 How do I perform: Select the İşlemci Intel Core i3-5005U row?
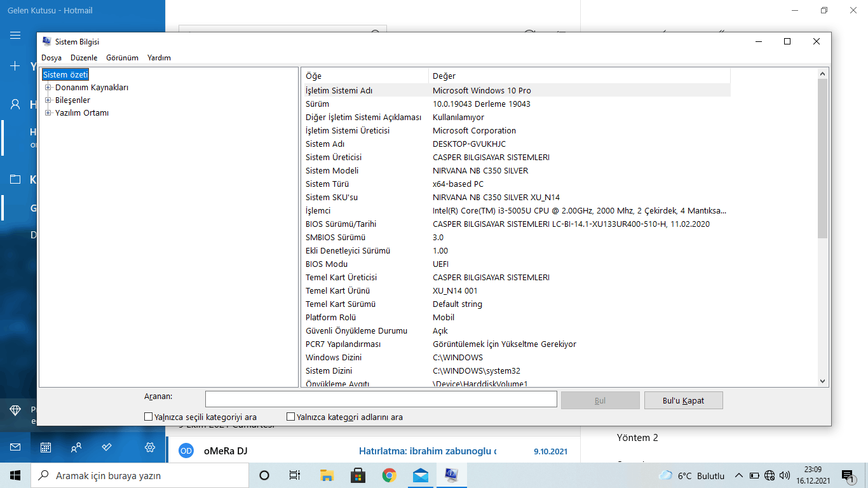coord(516,211)
